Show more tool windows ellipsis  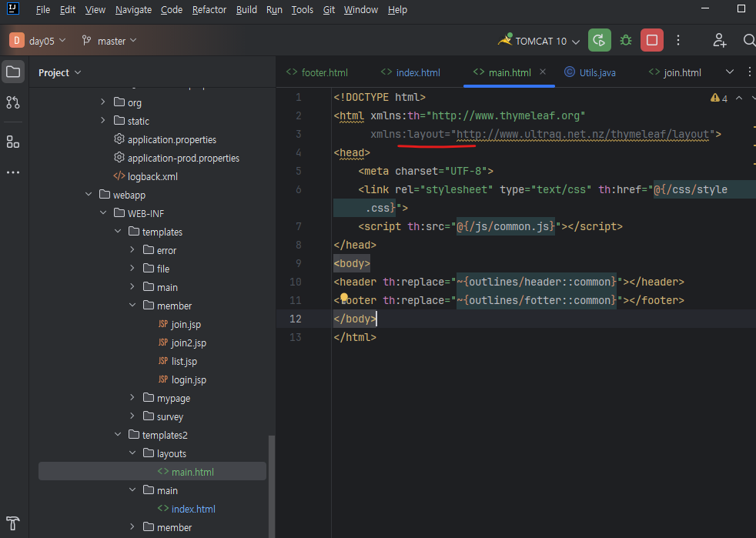click(x=13, y=172)
